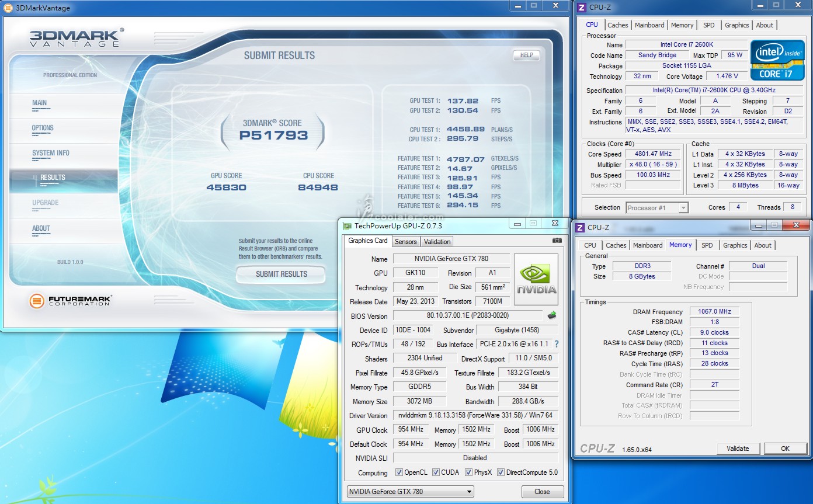Click the Code Name value Sandy Bridge

coord(657,55)
